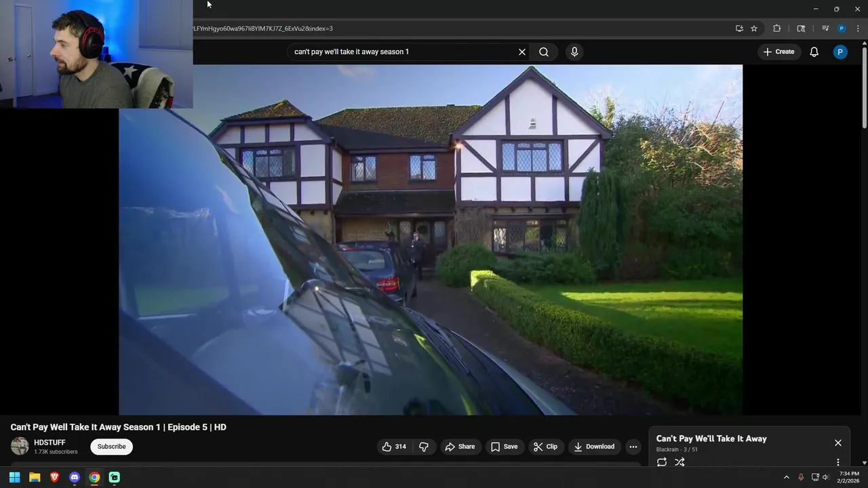Toggle playlist shuffle
Viewport: 868px width, 488px height.
click(x=679, y=462)
